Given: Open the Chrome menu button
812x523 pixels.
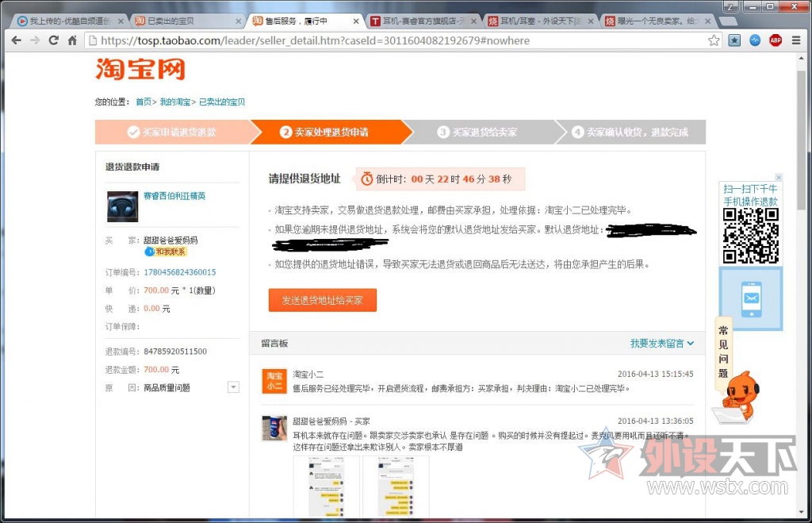Looking at the screenshot, I should click(x=795, y=40).
